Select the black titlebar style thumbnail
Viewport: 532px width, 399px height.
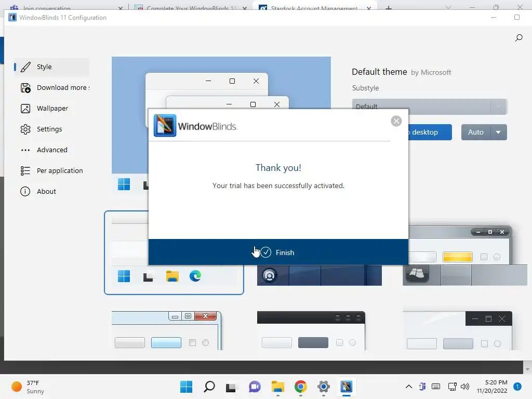tap(311, 330)
